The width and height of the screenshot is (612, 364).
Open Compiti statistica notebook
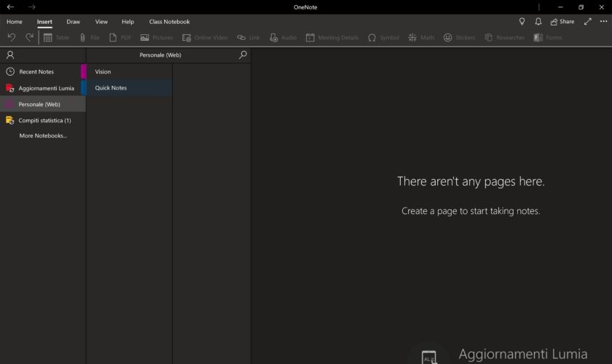(x=44, y=120)
